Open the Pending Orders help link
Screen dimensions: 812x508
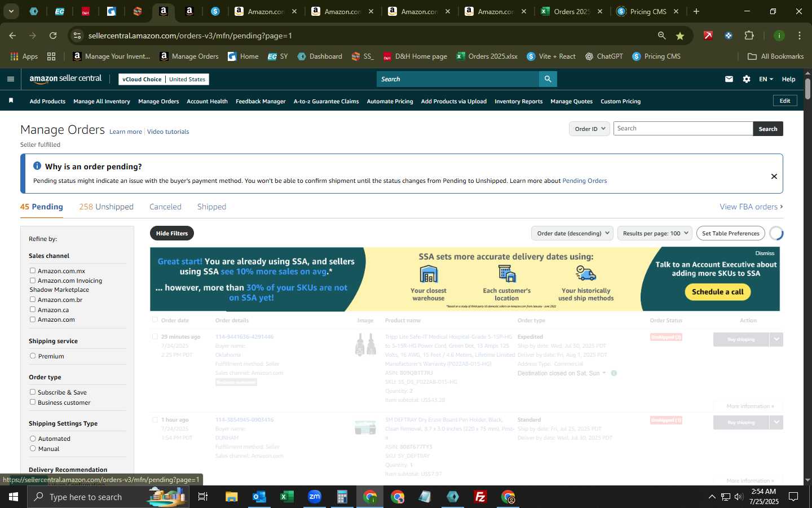584,181
